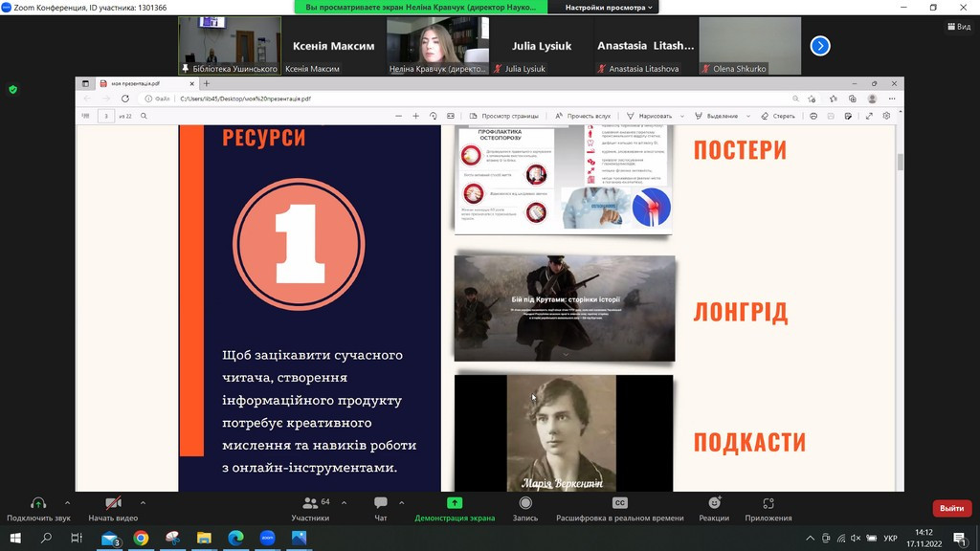Click Edge refresh button

pyautogui.click(x=125, y=99)
